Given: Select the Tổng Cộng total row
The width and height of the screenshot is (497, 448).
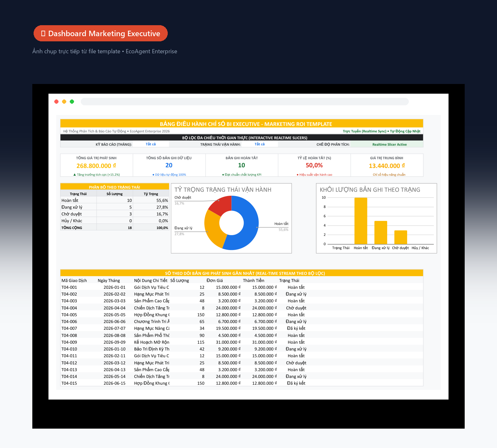Looking at the screenshot, I should 115,227.
